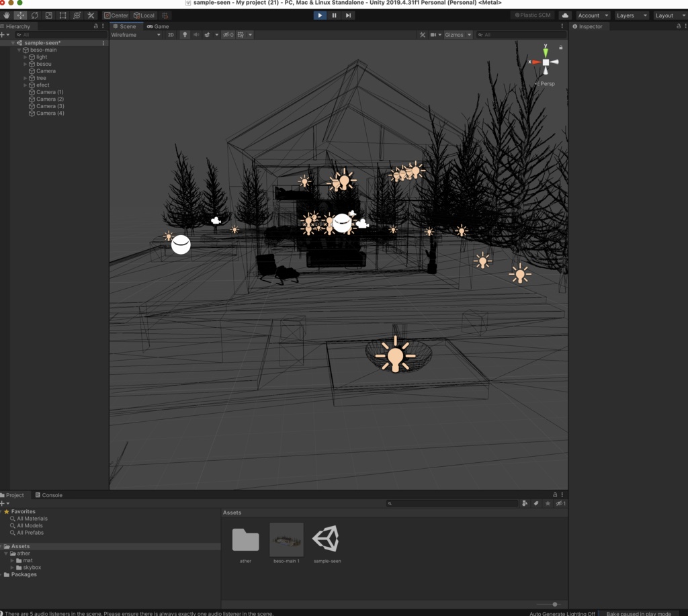The image size is (688, 616).
Task: Select the Rotate tool
Action: click(x=34, y=15)
